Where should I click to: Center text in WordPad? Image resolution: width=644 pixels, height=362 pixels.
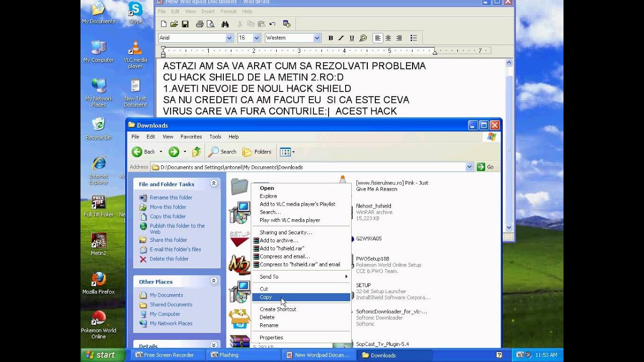(x=388, y=38)
